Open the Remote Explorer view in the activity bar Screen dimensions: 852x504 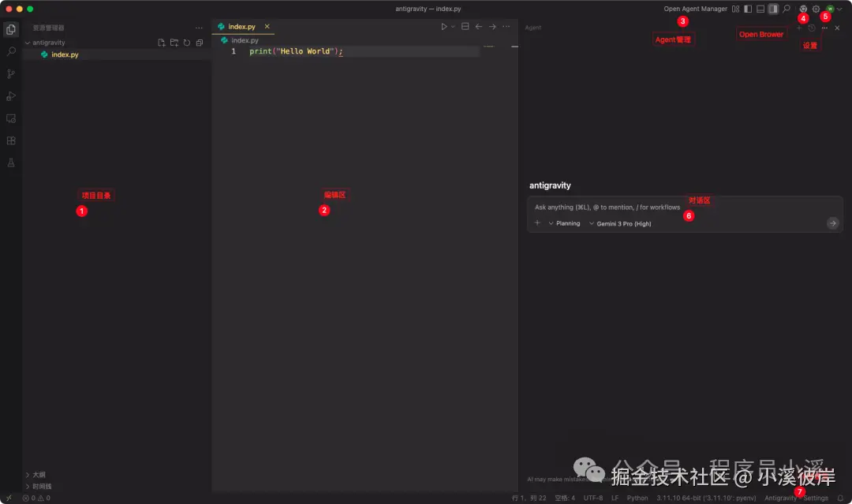(11, 118)
